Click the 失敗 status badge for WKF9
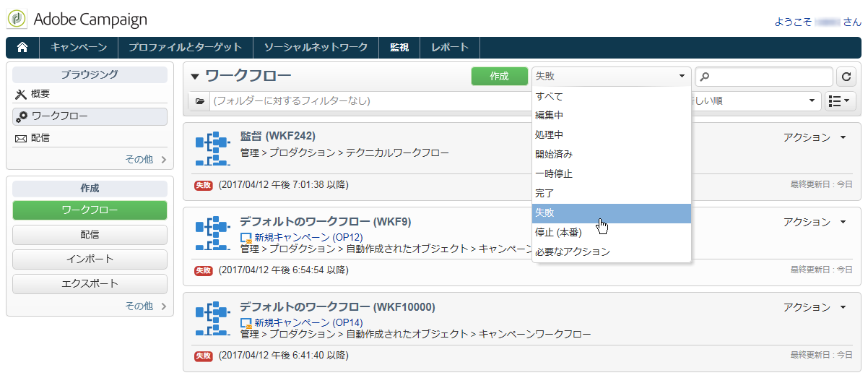 (204, 270)
